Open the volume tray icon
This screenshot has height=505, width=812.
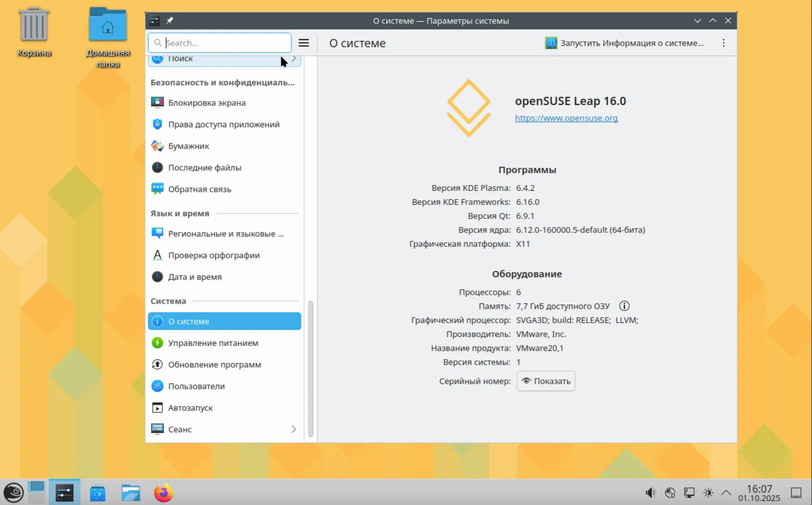tap(651, 493)
